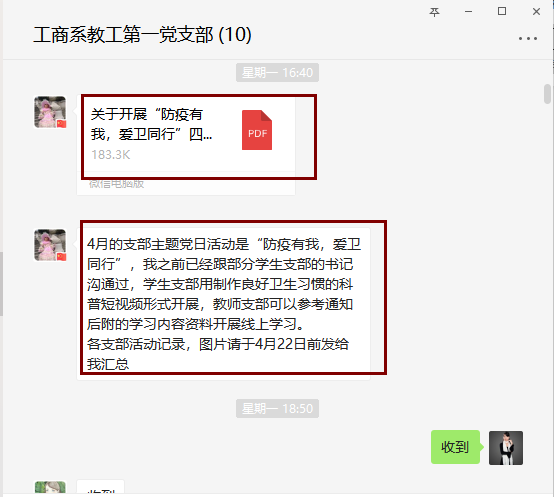The image size is (554, 497).
Task: Minimize the WeChat chat window
Action: [x=468, y=12]
